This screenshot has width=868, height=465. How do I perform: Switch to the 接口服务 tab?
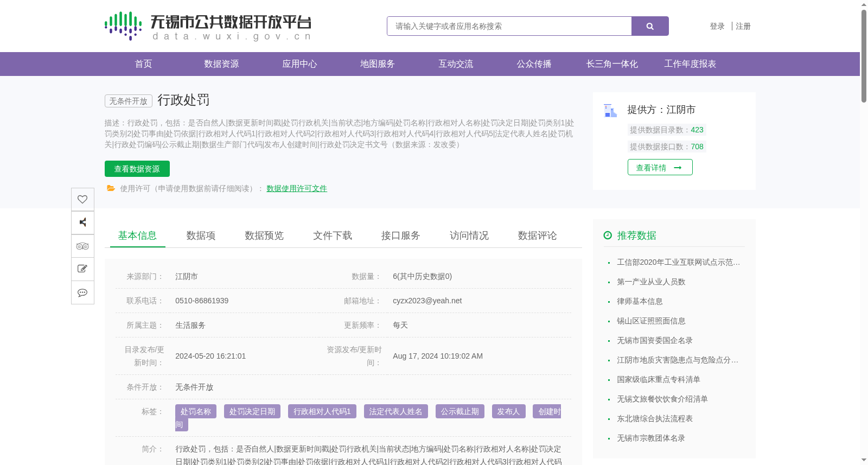pos(401,235)
